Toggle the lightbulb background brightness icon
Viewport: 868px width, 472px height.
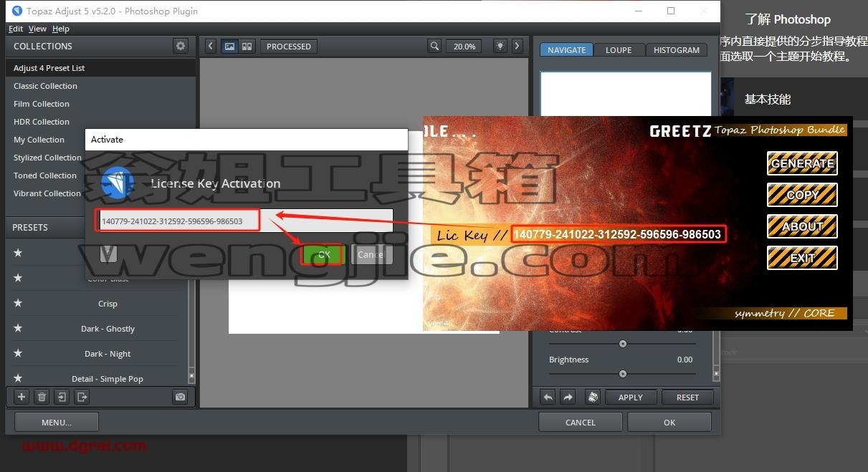point(500,46)
